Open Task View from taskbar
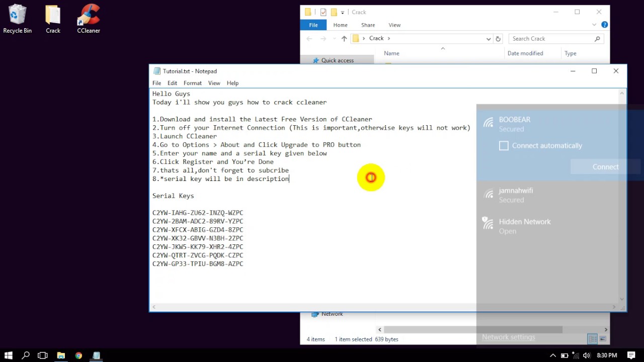 (x=43, y=355)
